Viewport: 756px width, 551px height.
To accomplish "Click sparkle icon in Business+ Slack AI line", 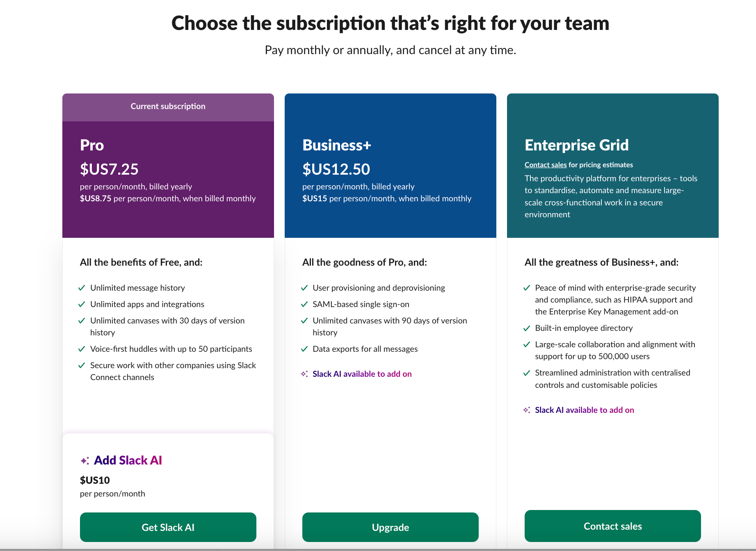I will pos(304,374).
